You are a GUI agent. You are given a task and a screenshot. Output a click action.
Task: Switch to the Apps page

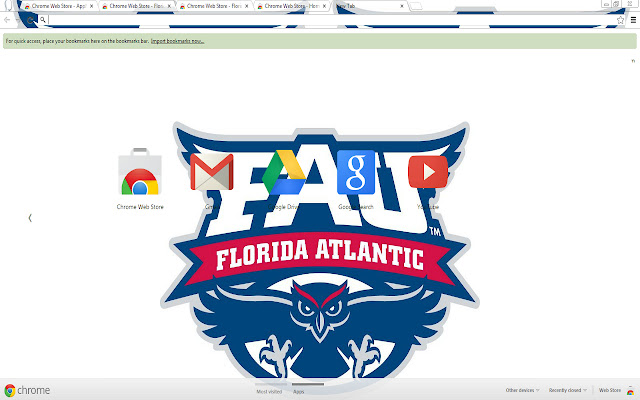point(298,391)
